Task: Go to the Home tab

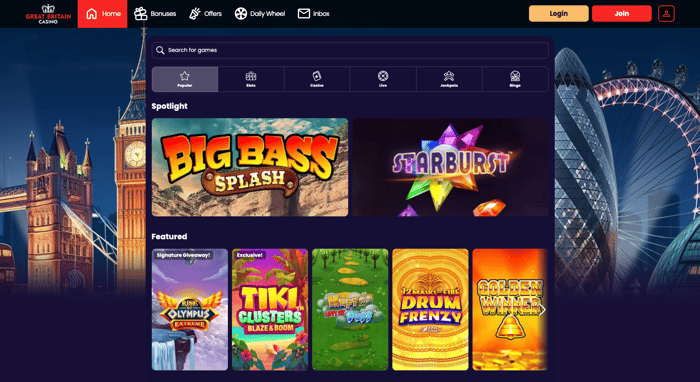Action: pyautogui.click(x=103, y=14)
